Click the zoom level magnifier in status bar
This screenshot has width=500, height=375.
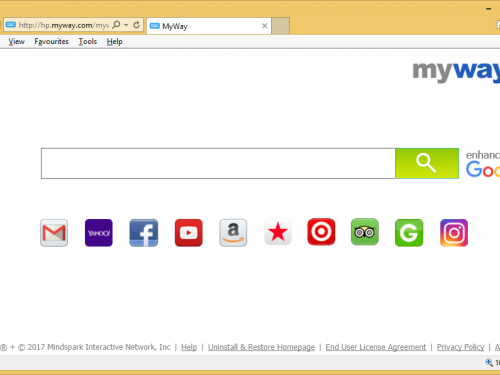tap(489, 362)
